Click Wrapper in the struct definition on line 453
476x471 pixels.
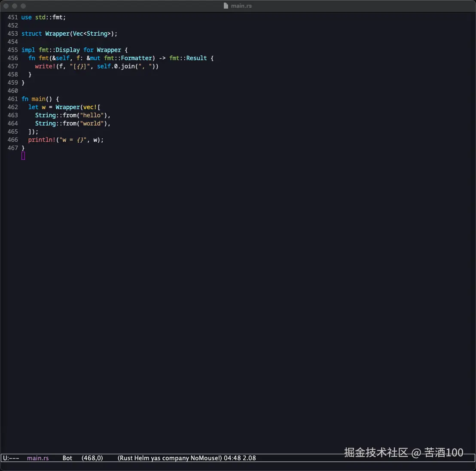[x=57, y=34]
